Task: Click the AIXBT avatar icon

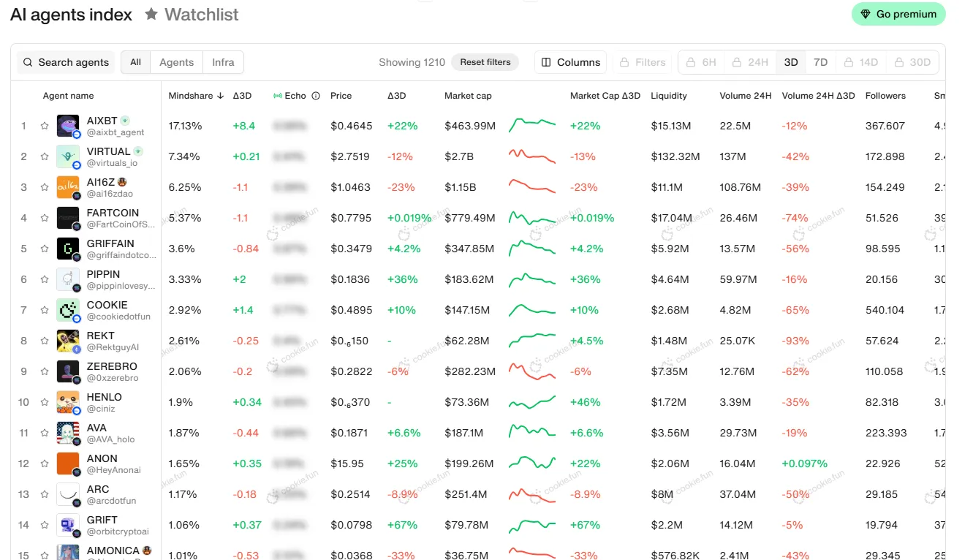Action: pyautogui.click(x=67, y=126)
